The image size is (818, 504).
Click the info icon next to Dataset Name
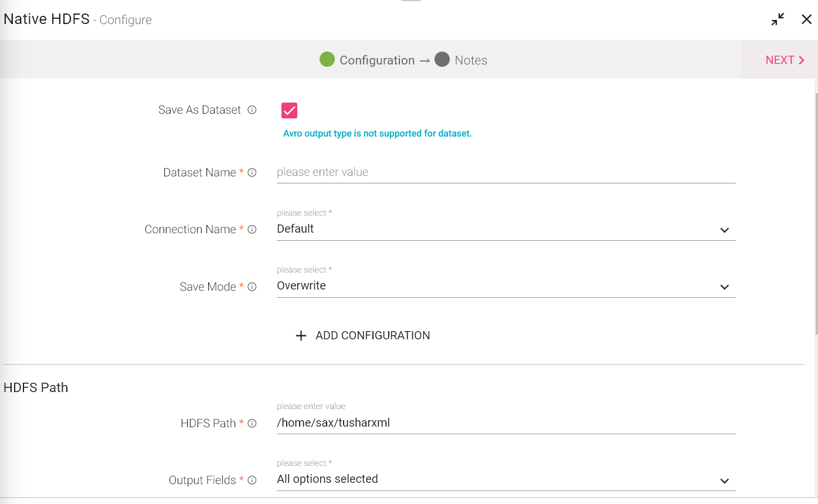252,173
